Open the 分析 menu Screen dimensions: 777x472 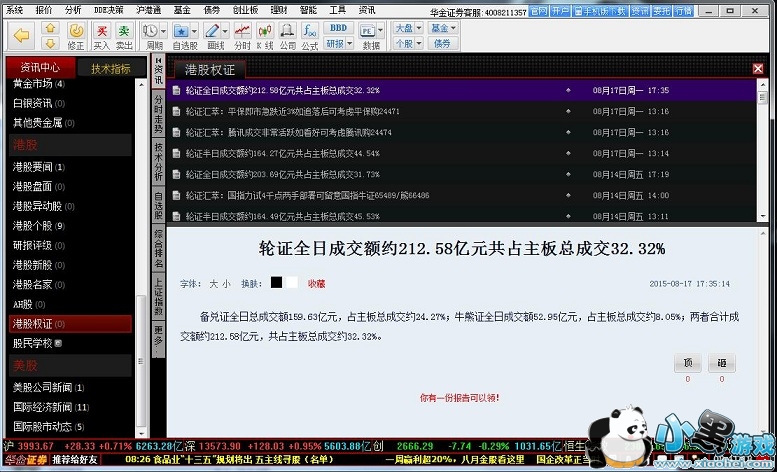pyautogui.click(x=73, y=9)
